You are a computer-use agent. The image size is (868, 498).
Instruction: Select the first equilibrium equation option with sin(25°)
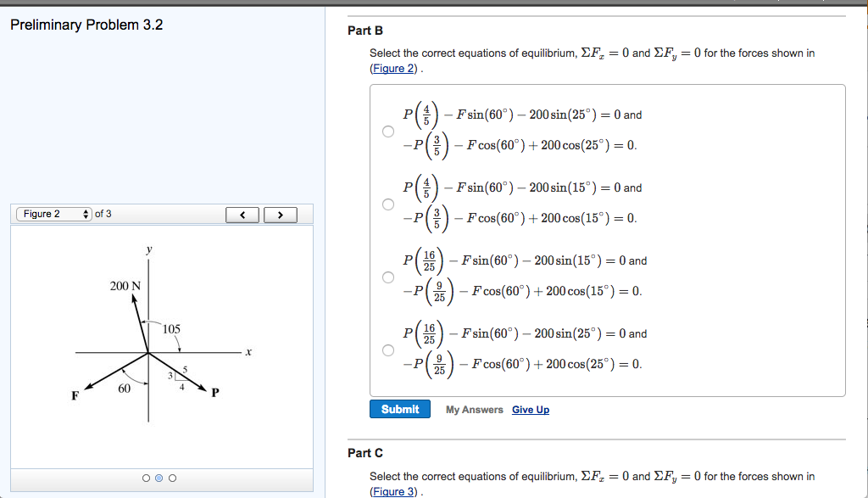388,131
